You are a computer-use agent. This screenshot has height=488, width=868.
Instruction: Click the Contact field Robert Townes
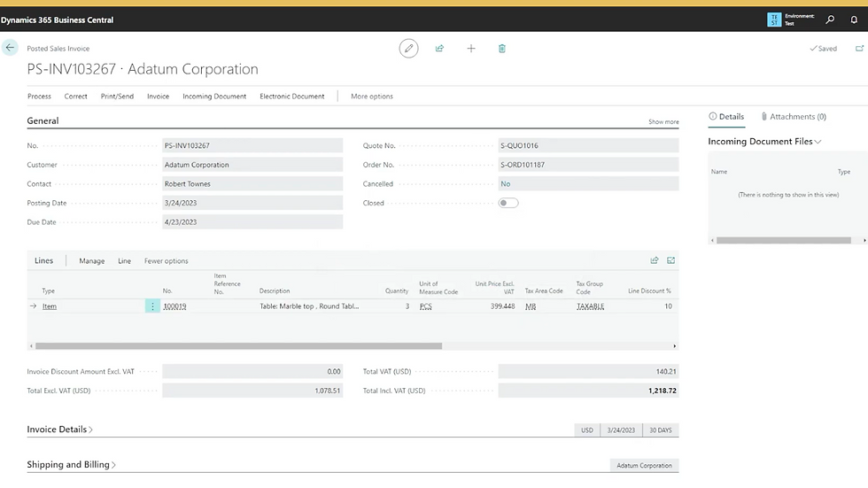252,183
